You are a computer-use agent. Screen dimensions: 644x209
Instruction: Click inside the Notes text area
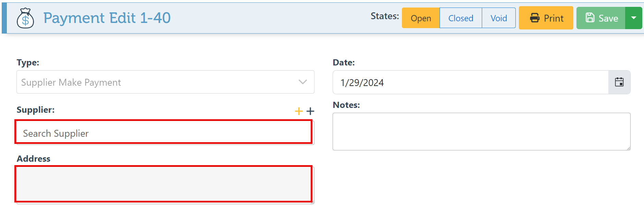pyautogui.click(x=481, y=131)
